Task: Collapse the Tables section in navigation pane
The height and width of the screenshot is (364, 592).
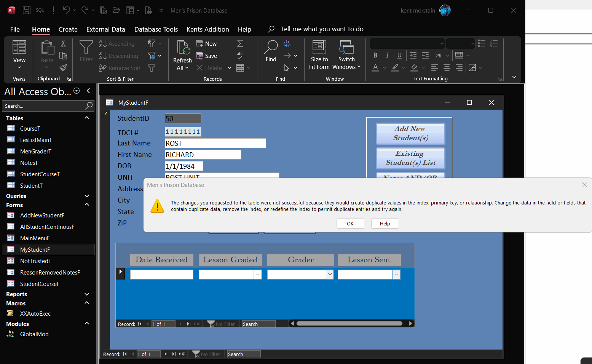Action: tap(87, 118)
